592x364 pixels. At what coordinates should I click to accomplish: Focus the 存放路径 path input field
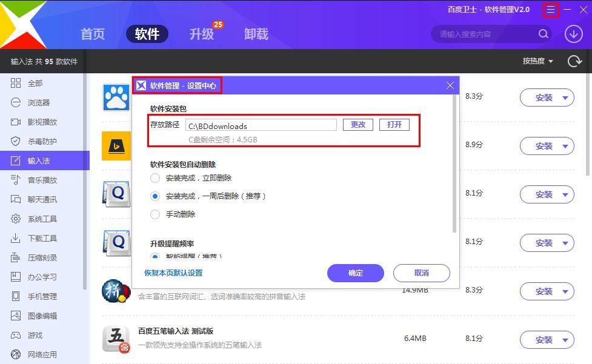tap(261, 125)
